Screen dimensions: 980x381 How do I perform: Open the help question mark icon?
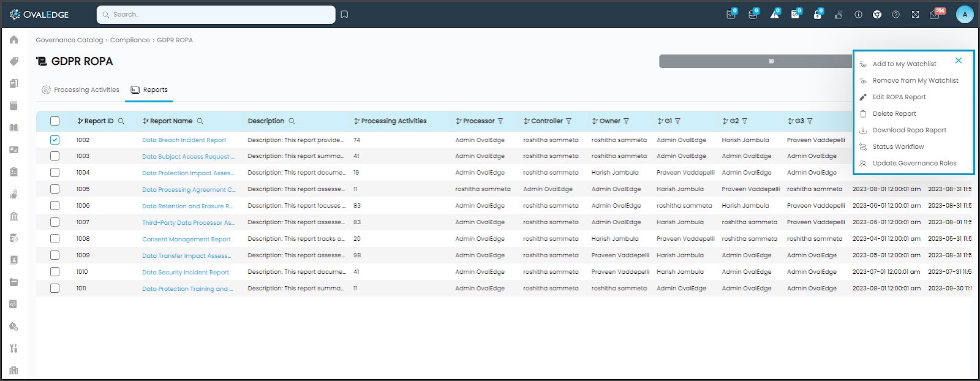pyautogui.click(x=896, y=15)
